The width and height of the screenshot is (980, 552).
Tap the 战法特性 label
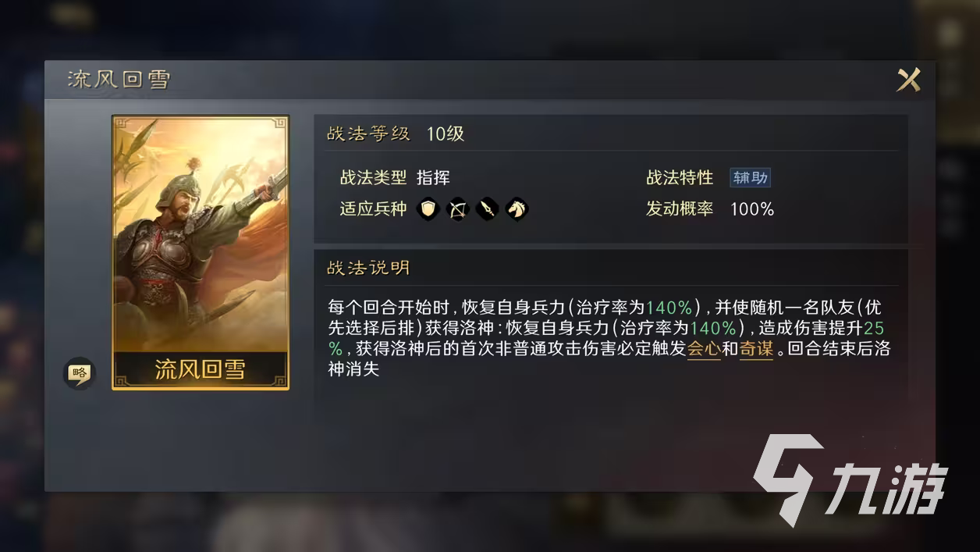(x=680, y=178)
